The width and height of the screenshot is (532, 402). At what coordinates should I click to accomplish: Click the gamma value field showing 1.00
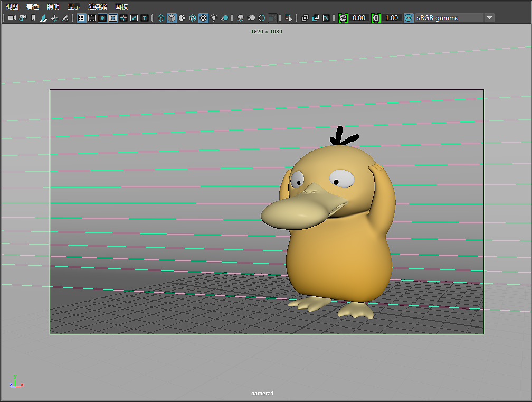pos(392,18)
